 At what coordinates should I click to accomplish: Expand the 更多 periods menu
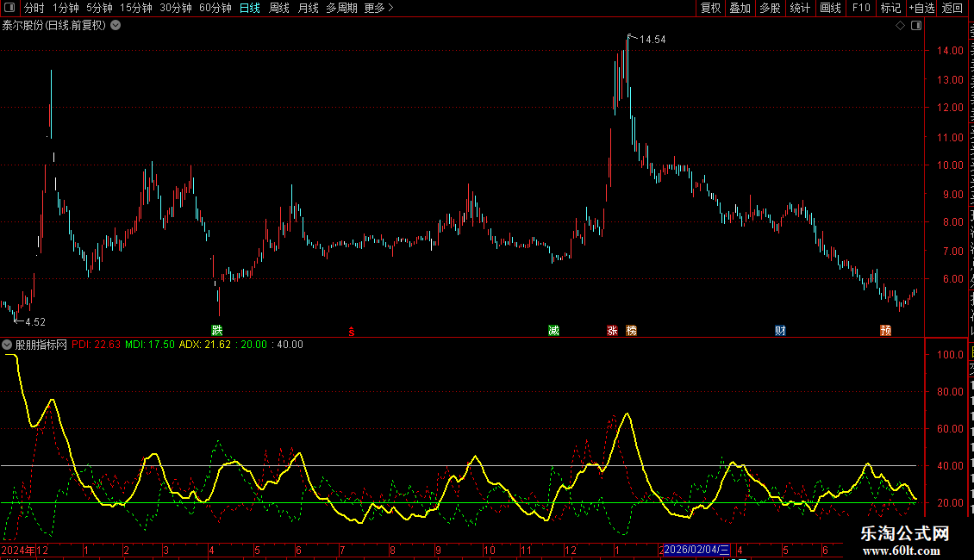[x=379, y=8]
